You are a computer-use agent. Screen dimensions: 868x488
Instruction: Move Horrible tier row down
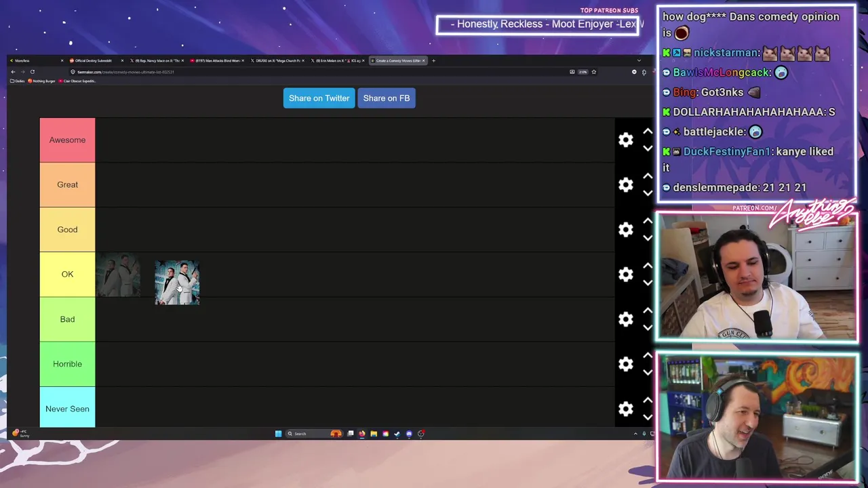tap(648, 372)
